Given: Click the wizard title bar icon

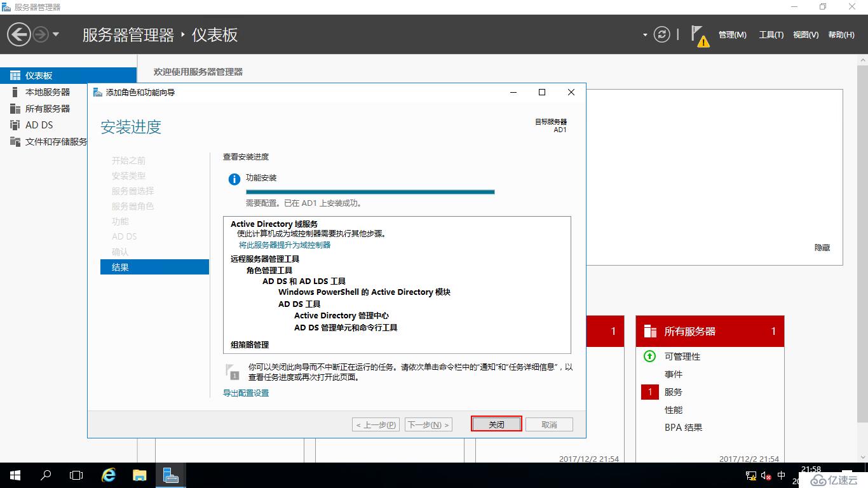Looking at the screenshot, I should tap(98, 92).
